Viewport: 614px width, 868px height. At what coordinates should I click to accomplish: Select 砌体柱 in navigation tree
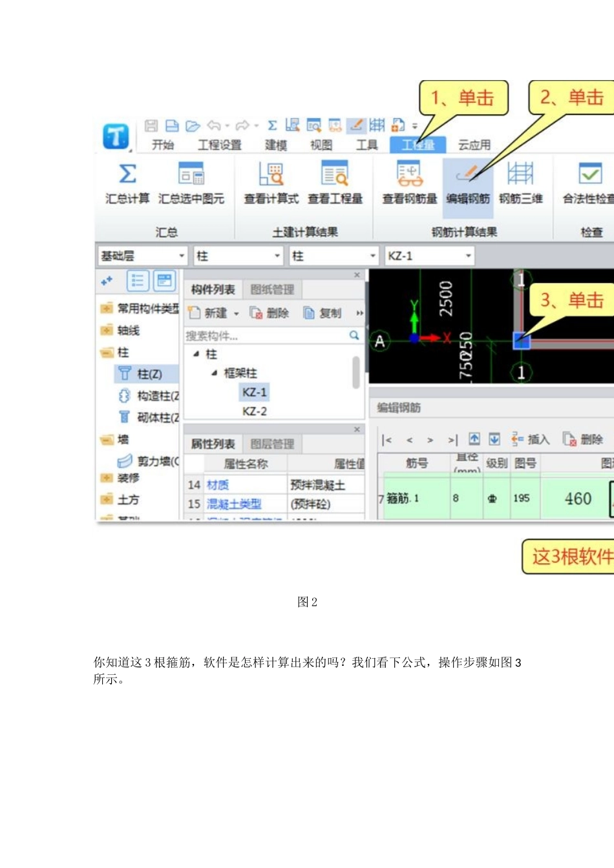149,417
